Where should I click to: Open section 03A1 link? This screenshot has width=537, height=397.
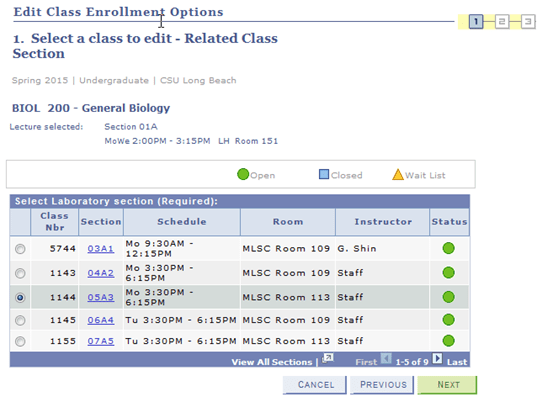[100, 249]
